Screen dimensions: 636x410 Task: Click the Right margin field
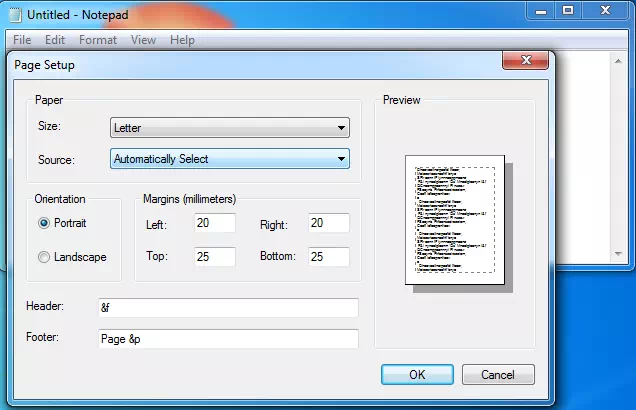pyautogui.click(x=329, y=223)
